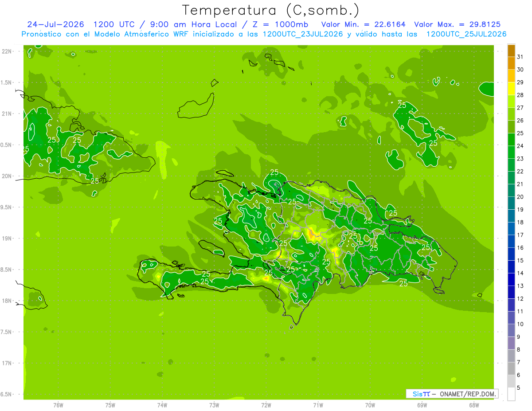
Task: Click the '22N' latitude label
Action: [x=6, y=51]
